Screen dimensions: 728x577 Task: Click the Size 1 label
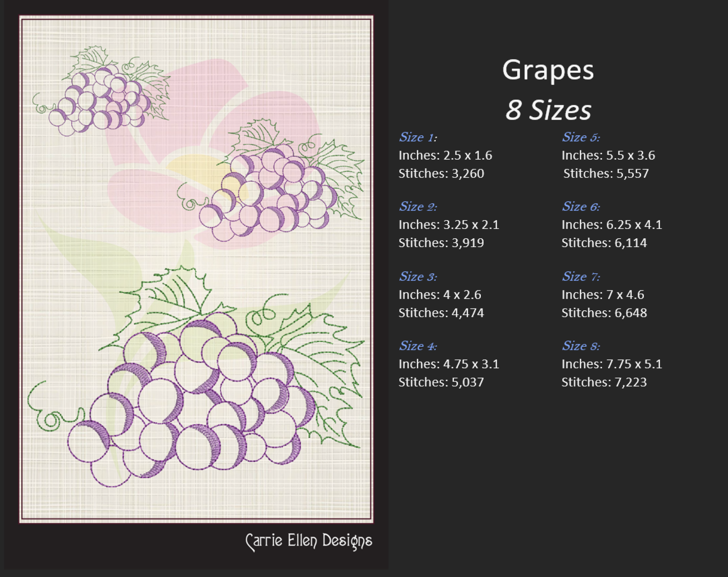click(x=417, y=137)
